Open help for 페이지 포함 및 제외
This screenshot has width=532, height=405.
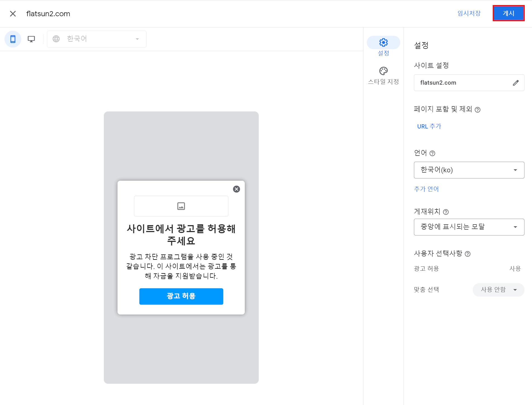478,110
